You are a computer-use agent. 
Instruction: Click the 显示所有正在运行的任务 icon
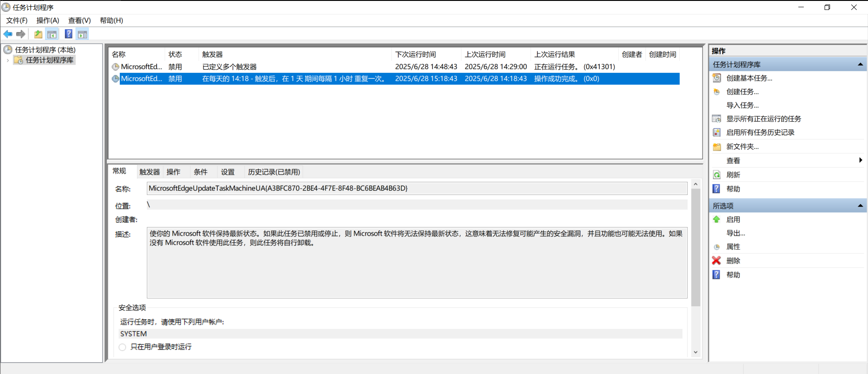(x=717, y=118)
